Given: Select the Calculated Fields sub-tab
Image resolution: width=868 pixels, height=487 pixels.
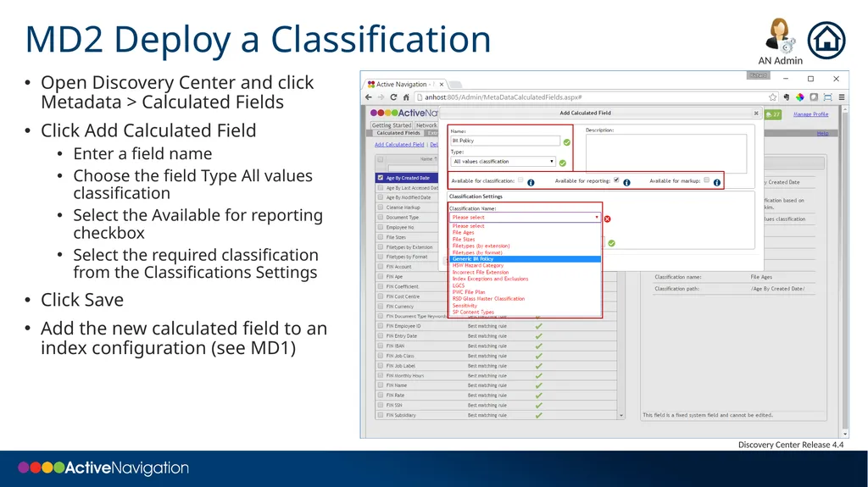Looking at the screenshot, I should [398, 133].
